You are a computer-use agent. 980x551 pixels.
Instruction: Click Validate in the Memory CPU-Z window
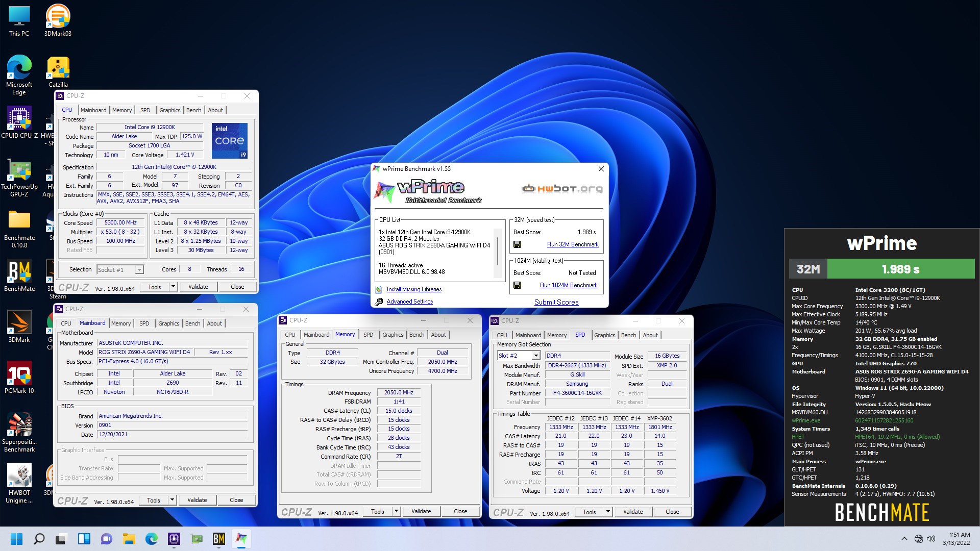tap(421, 511)
